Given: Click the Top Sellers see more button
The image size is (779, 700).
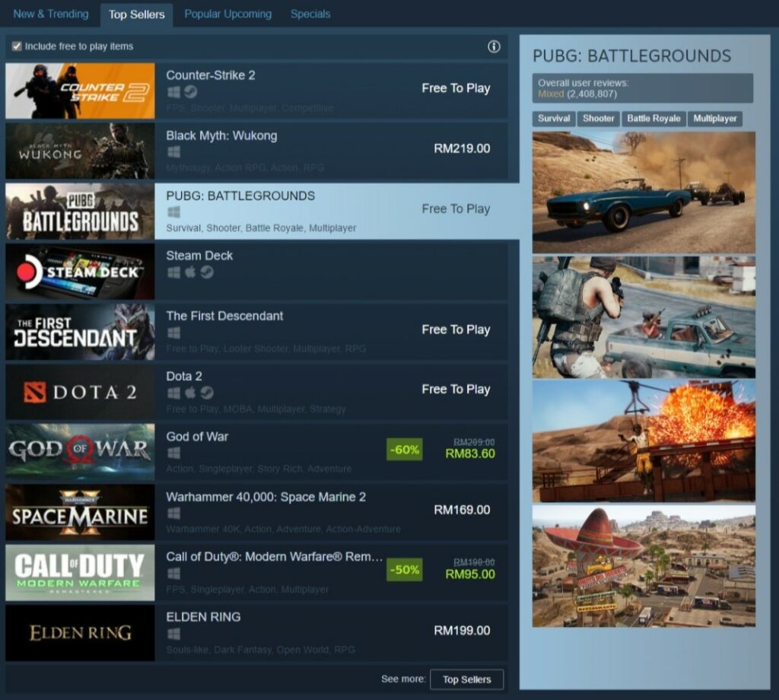Looking at the screenshot, I should 466,679.
